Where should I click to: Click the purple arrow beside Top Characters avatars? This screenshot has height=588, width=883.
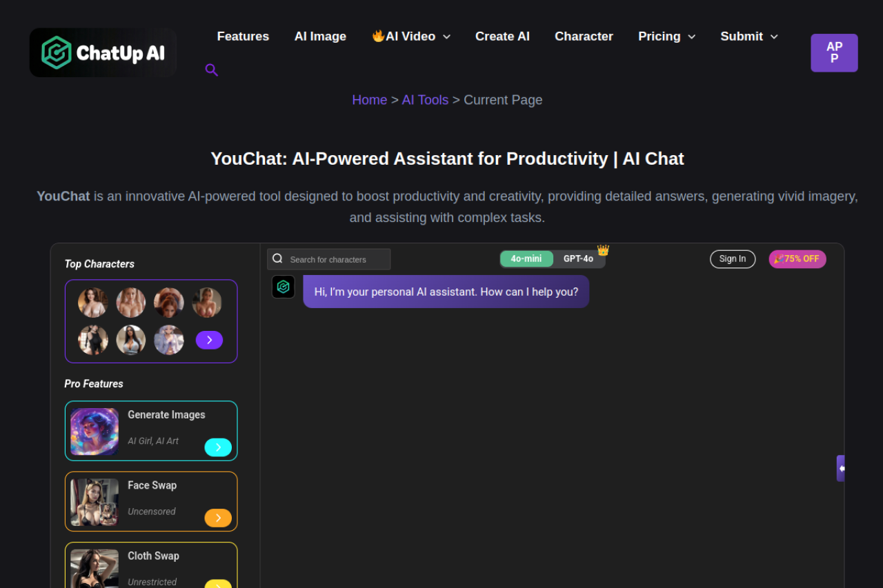click(x=209, y=340)
